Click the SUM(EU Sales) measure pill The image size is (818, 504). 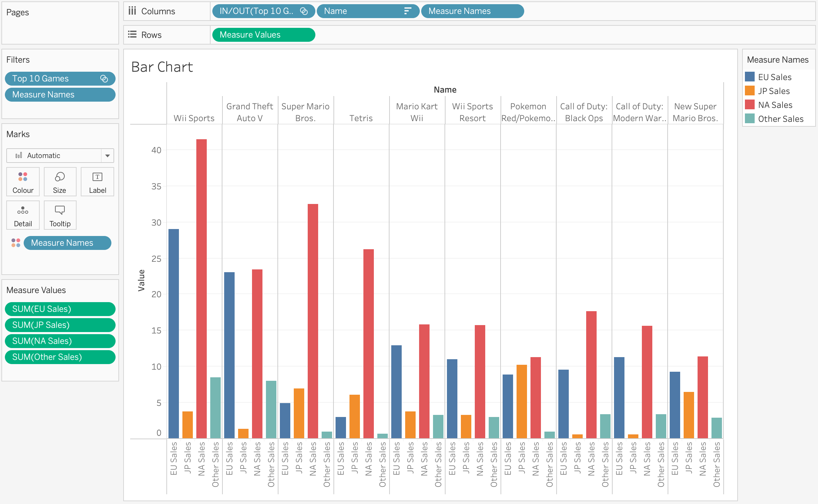coord(60,309)
